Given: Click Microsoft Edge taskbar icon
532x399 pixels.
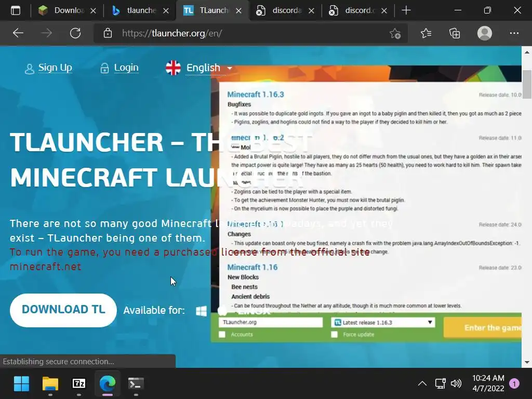Looking at the screenshot, I should 108,384.
